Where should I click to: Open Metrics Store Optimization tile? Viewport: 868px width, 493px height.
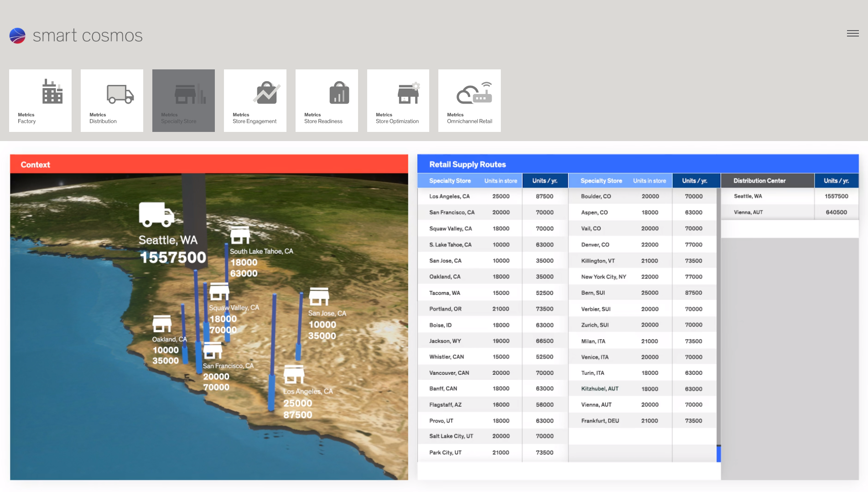click(398, 100)
